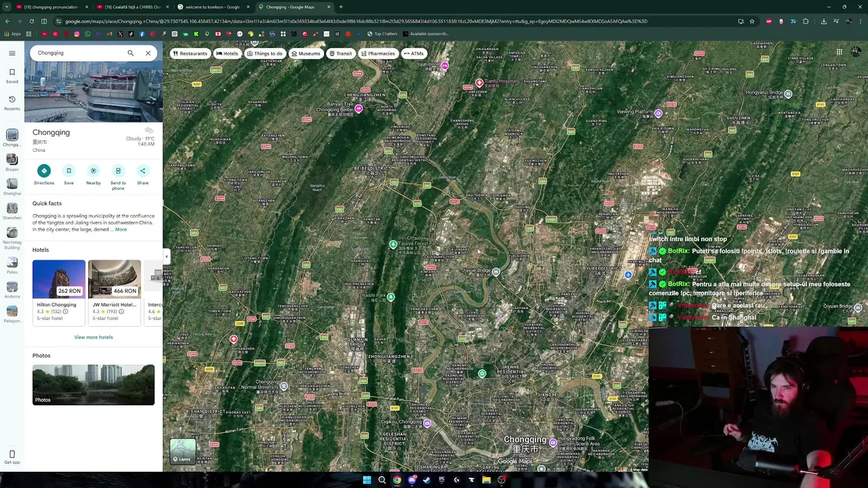Filter map by Things to do
This screenshot has height=488, width=868.
(x=265, y=54)
